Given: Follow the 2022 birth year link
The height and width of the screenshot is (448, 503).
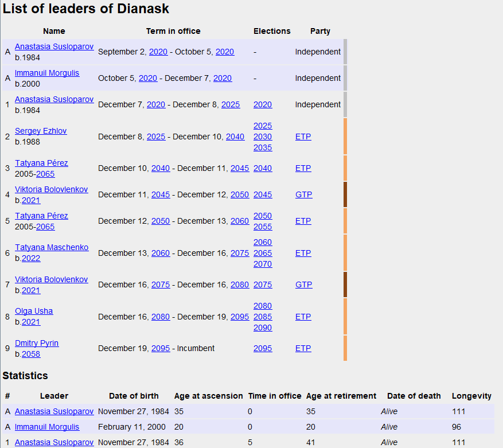Looking at the screenshot, I should pyautogui.click(x=31, y=258).
